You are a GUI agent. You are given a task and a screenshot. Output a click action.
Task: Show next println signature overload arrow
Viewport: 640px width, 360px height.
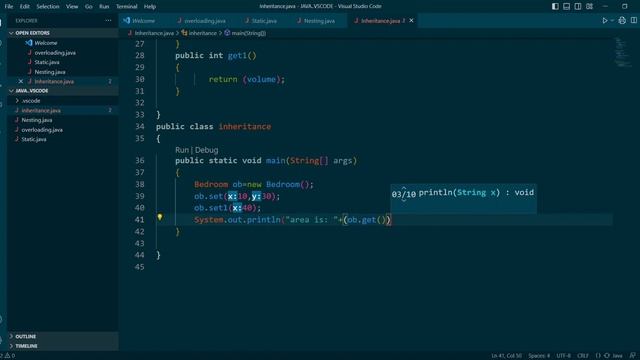(x=404, y=200)
